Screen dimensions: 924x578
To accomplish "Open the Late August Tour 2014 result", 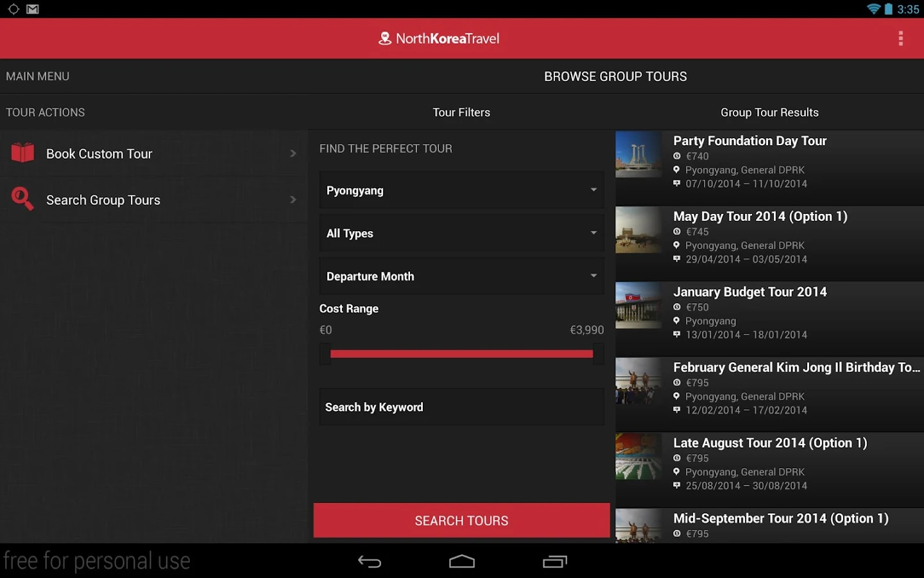I will [770, 464].
